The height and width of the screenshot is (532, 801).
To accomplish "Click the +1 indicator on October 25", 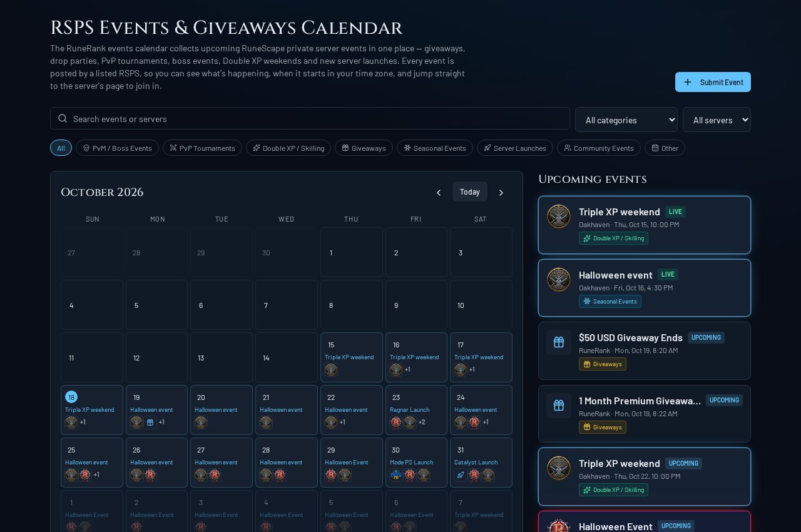I will pos(96,475).
